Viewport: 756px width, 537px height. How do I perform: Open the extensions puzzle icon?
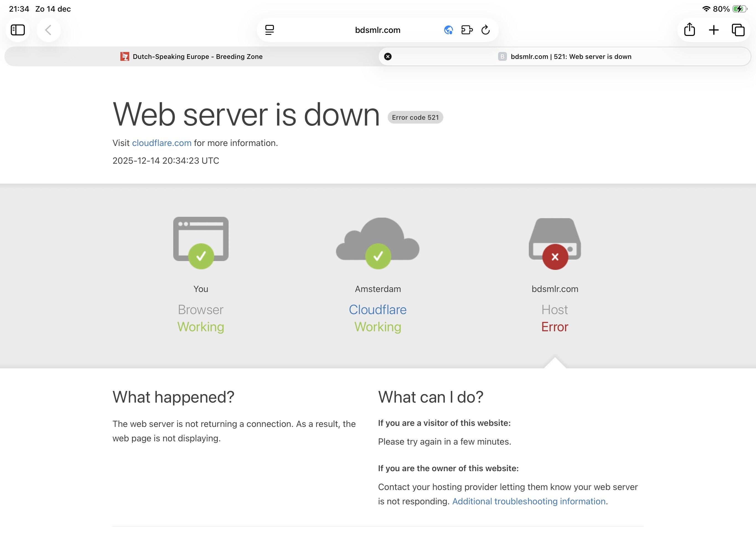pyautogui.click(x=467, y=30)
